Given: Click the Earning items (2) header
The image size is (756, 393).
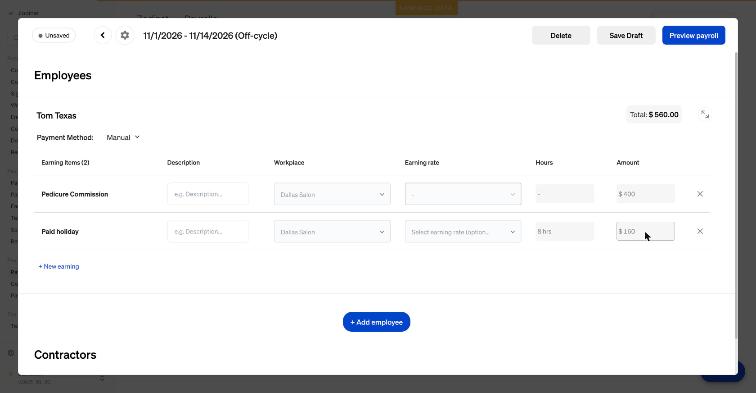Looking at the screenshot, I should [65, 163].
